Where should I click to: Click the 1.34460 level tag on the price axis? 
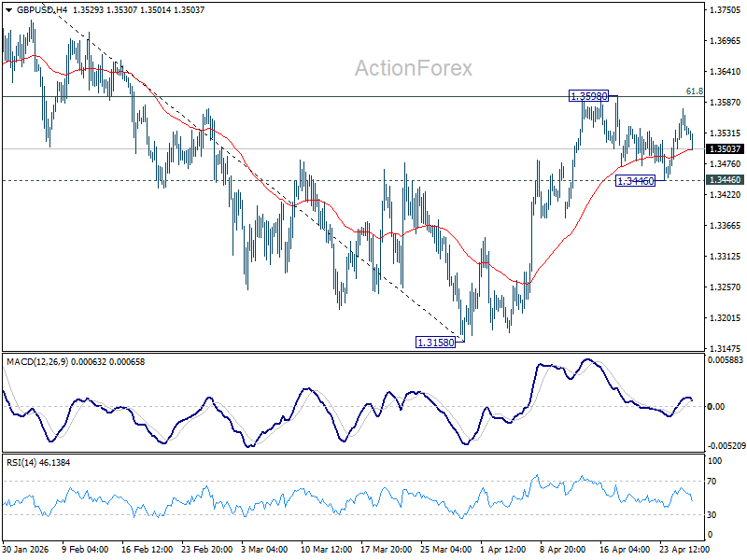725,179
